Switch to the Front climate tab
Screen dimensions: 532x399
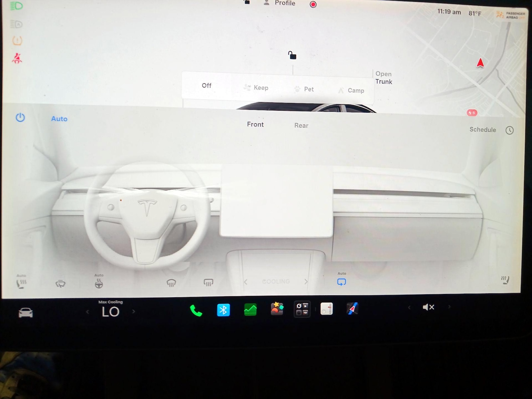coord(255,124)
